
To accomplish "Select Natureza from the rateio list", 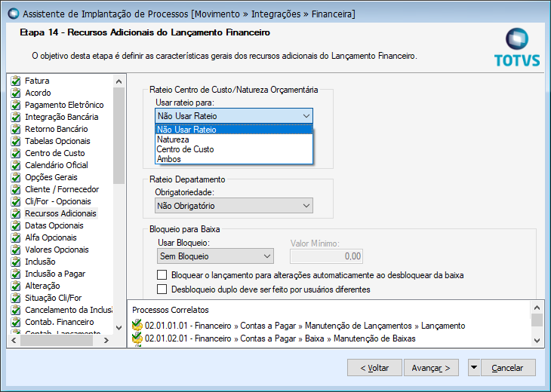I will [234, 139].
